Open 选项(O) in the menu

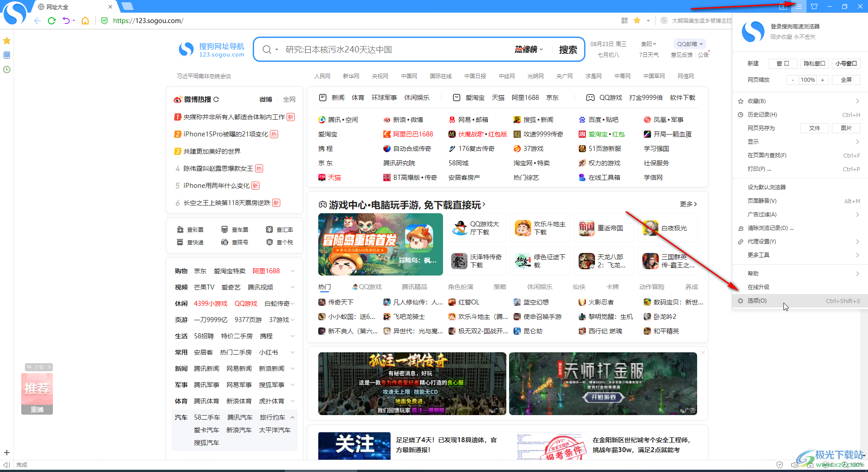799,301
